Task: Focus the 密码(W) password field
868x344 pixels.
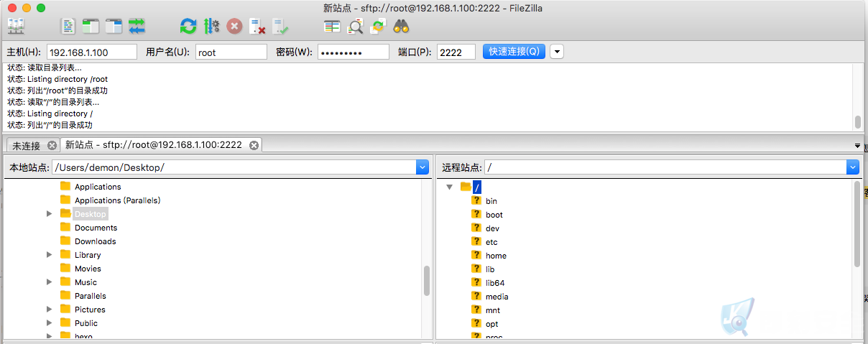Action: tap(354, 52)
